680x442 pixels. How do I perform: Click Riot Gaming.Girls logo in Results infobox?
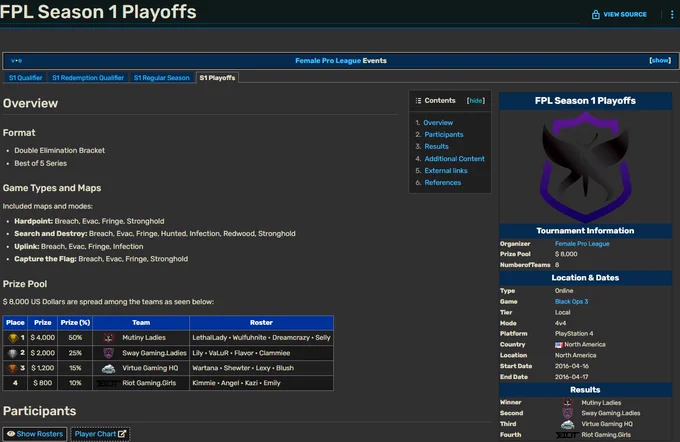pos(567,435)
